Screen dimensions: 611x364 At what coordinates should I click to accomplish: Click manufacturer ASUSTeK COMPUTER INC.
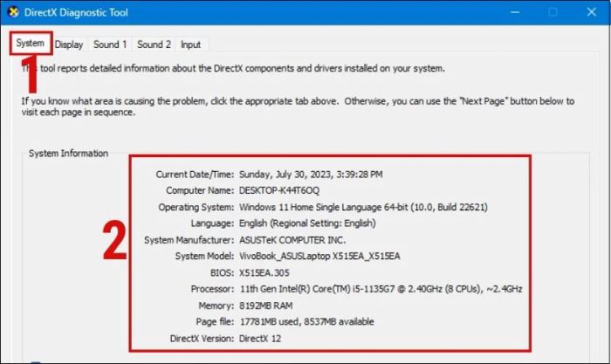click(292, 240)
